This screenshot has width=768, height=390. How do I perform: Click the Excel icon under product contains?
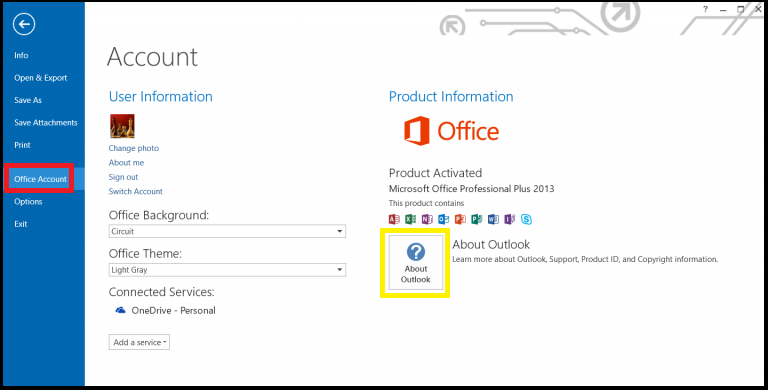(x=411, y=219)
